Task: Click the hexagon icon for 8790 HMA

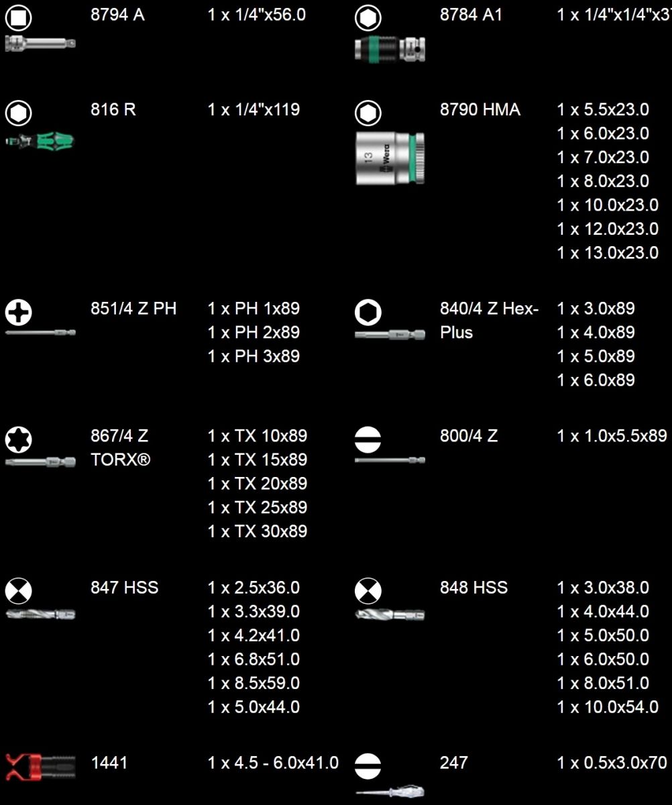Action: click(x=368, y=113)
